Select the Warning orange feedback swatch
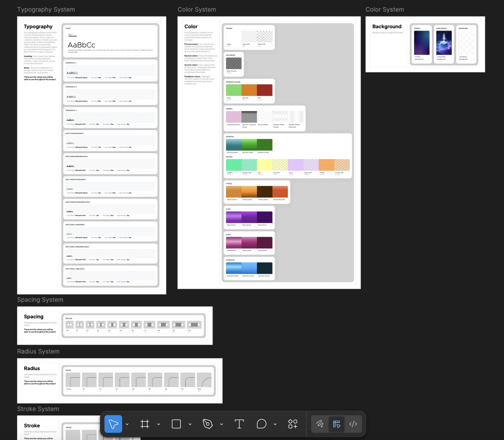Screen dimensions: 504x440 (249, 90)
